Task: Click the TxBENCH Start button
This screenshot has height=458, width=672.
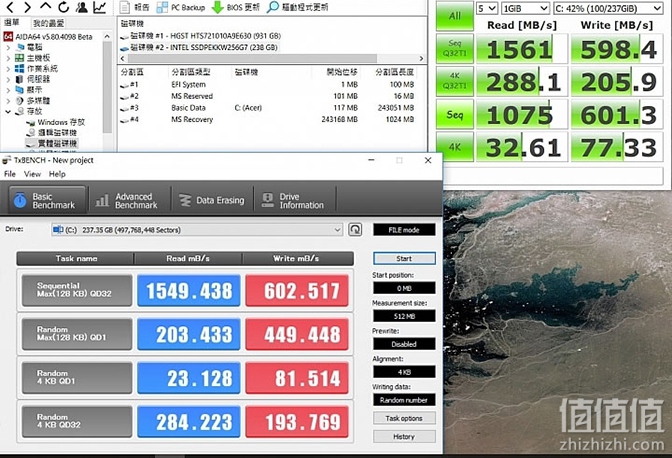Action: tap(404, 258)
